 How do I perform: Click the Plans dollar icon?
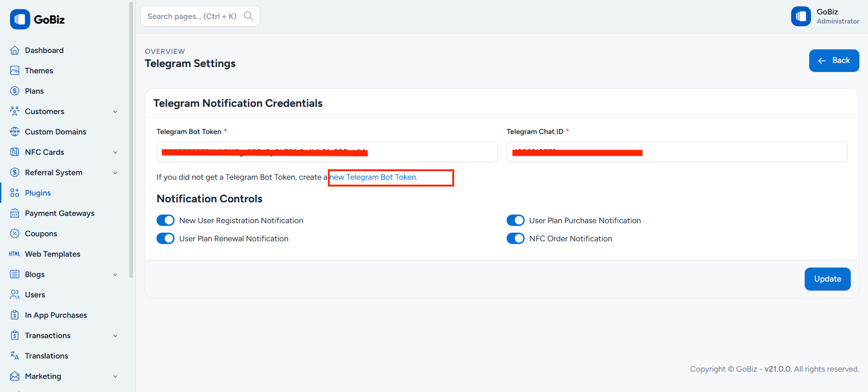click(15, 91)
